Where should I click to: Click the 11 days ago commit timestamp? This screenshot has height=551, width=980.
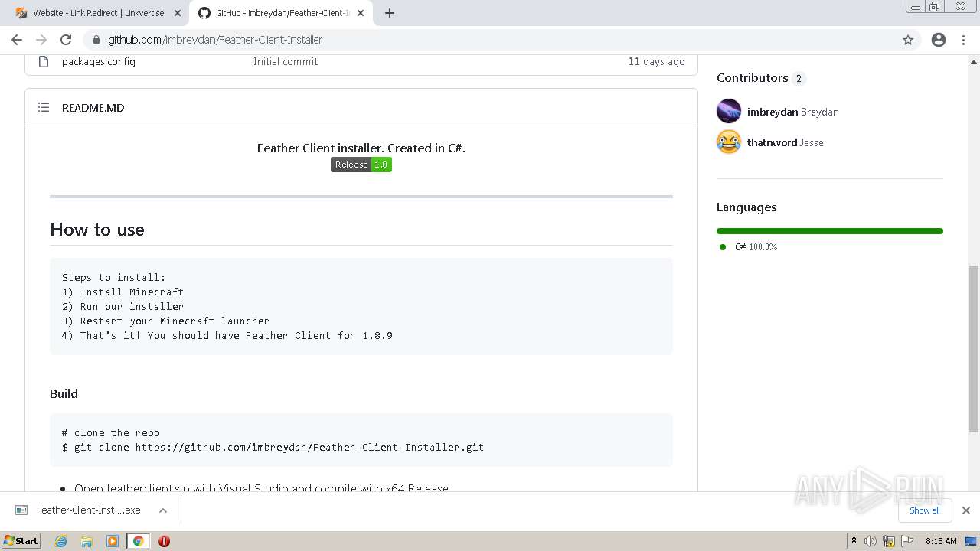pos(657,62)
